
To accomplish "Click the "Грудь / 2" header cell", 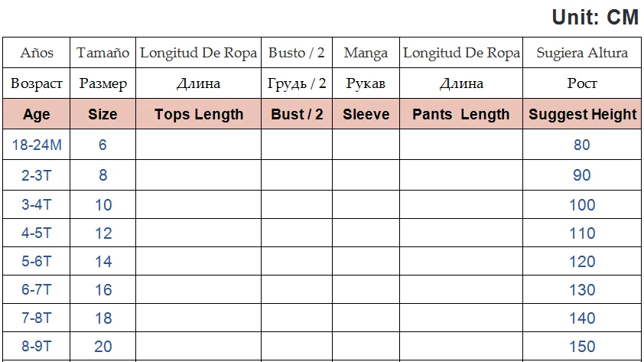I will coord(297,83).
